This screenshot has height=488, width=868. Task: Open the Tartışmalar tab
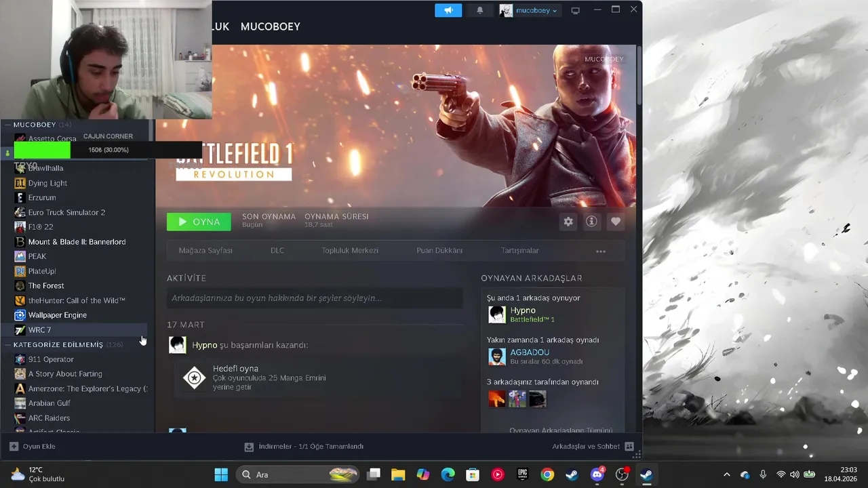tap(519, 251)
